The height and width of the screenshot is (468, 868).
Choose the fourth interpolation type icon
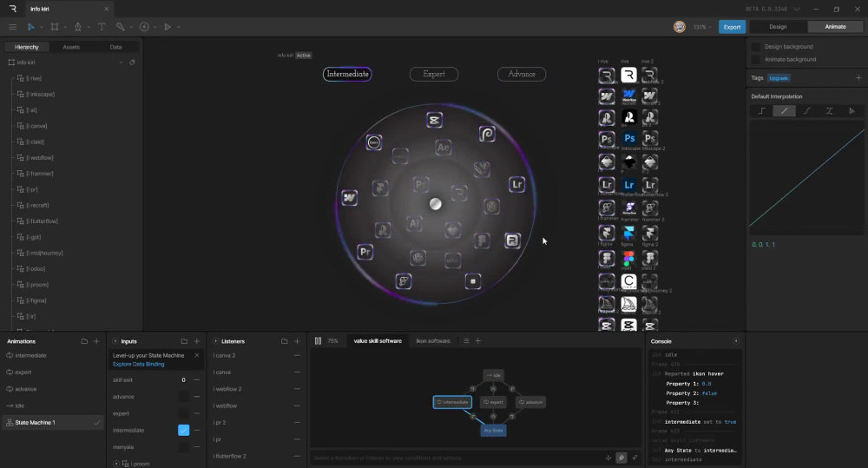(829, 111)
